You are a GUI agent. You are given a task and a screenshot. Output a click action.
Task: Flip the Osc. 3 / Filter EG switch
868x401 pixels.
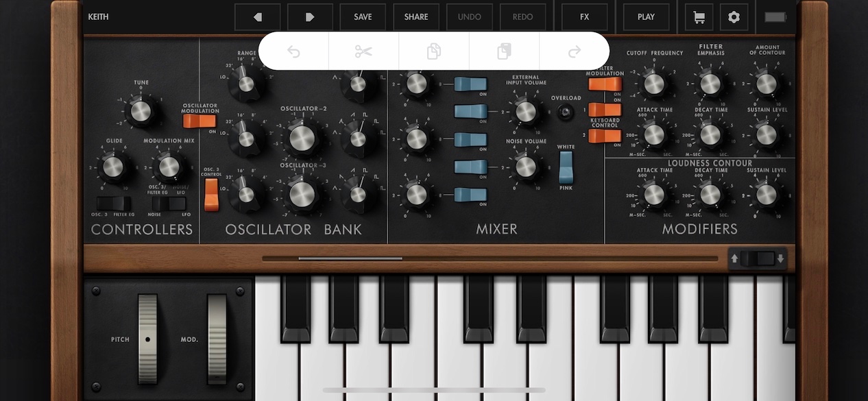tap(113, 203)
